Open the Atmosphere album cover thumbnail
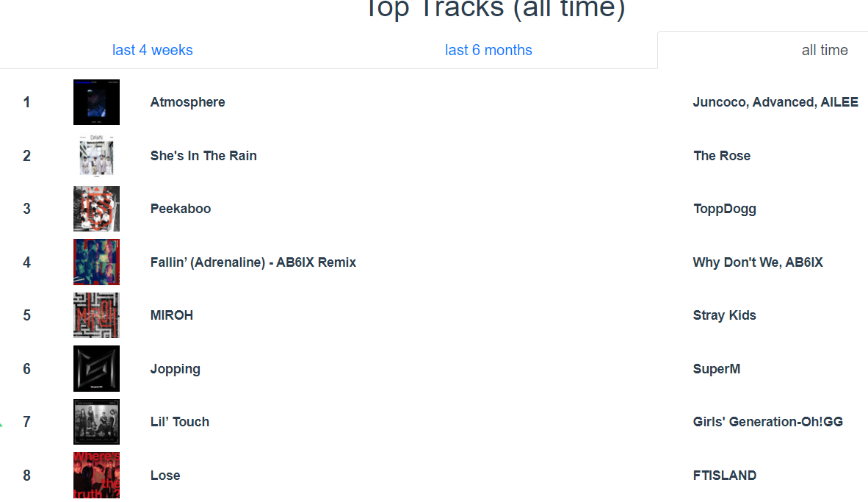 click(96, 102)
